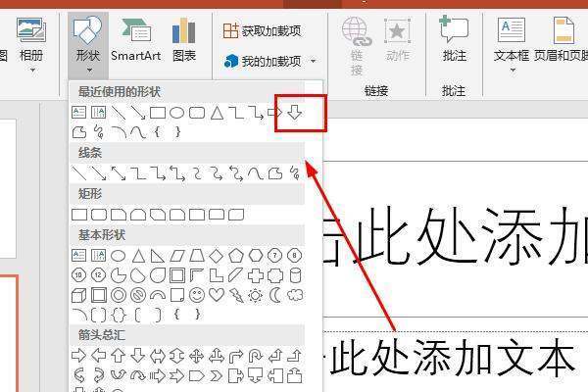Select the triangle in 最近使用的形状
The image size is (588, 392).
pyautogui.click(x=217, y=113)
